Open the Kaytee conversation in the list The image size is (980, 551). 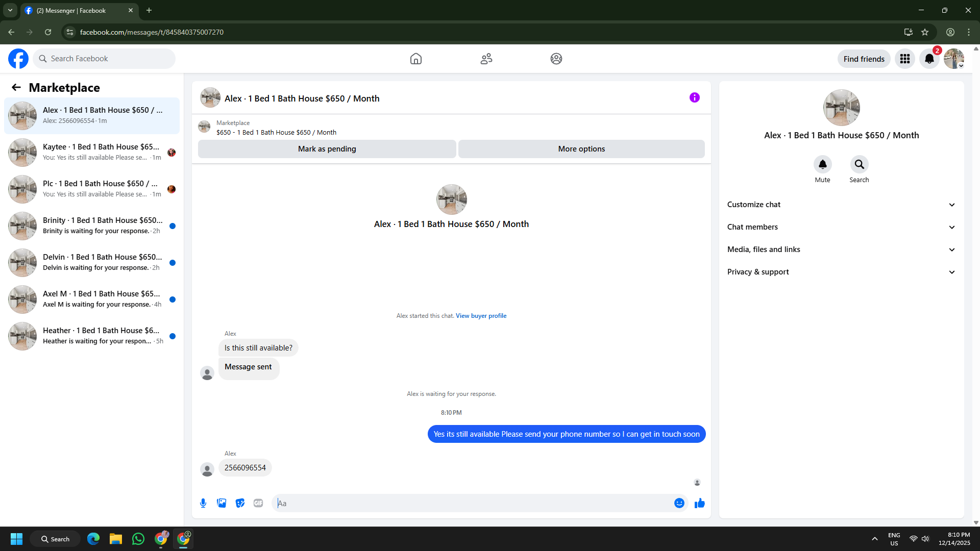click(x=92, y=152)
